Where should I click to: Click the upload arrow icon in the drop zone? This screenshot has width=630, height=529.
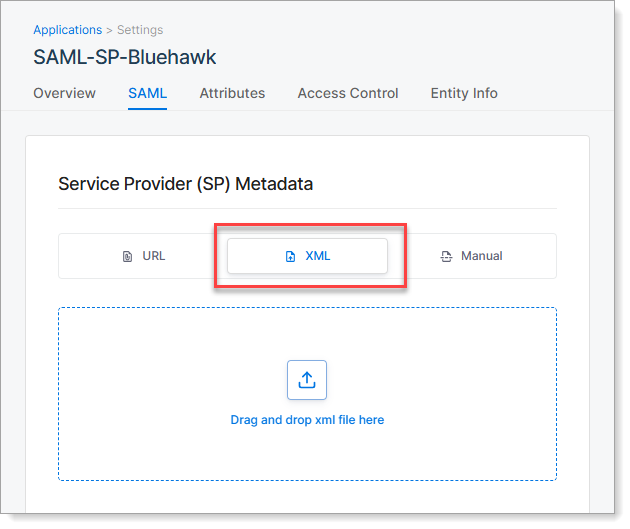pyautogui.click(x=307, y=380)
